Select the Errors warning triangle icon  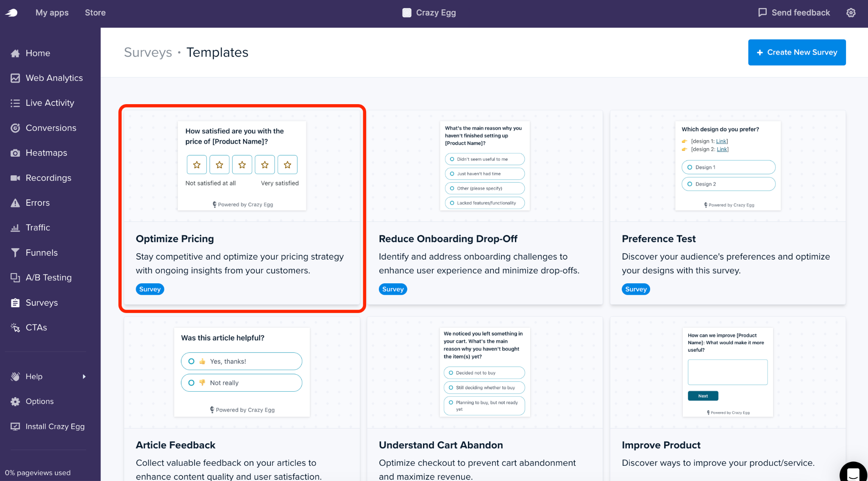pos(15,203)
